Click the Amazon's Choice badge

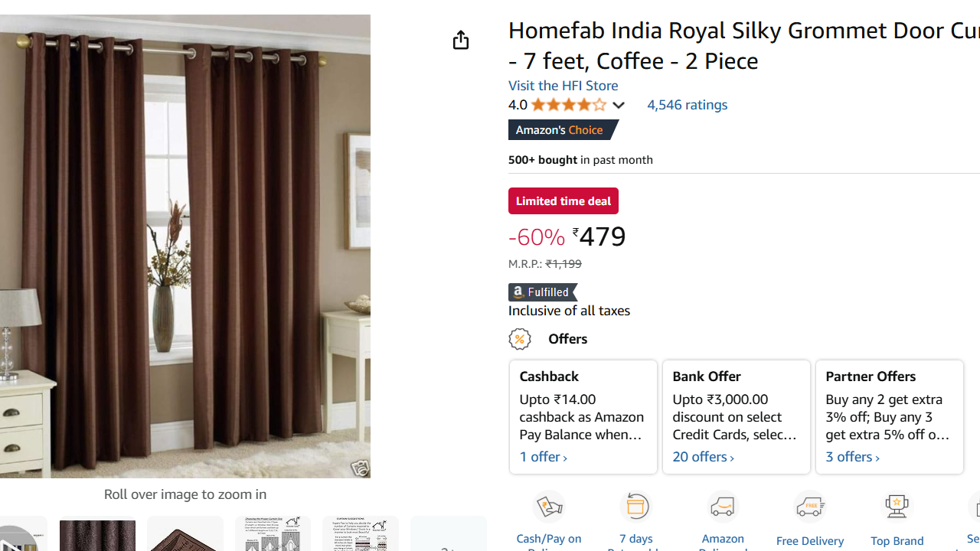[x=563, y=130]
